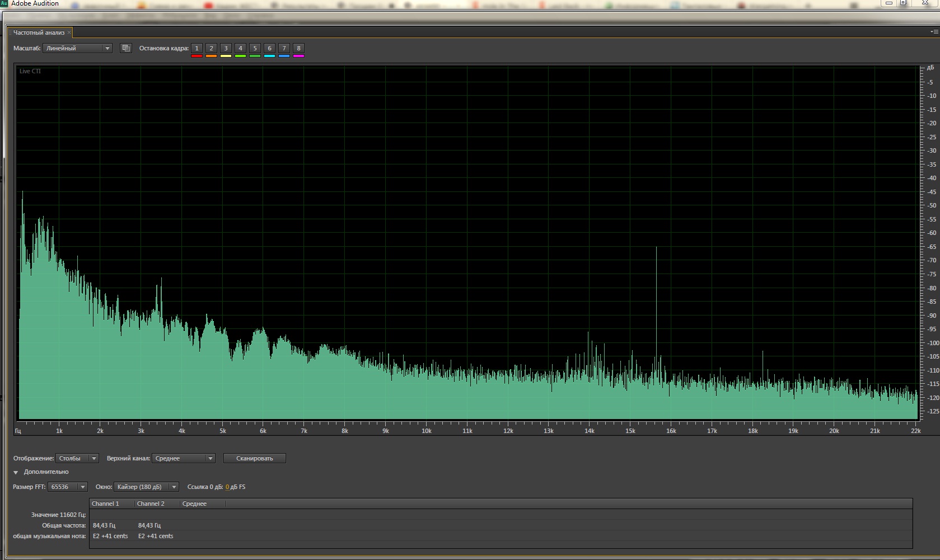Toggle hold frame 3 (yellow)
This screenshot has width=940, height=560.
(x=226, y=48)
